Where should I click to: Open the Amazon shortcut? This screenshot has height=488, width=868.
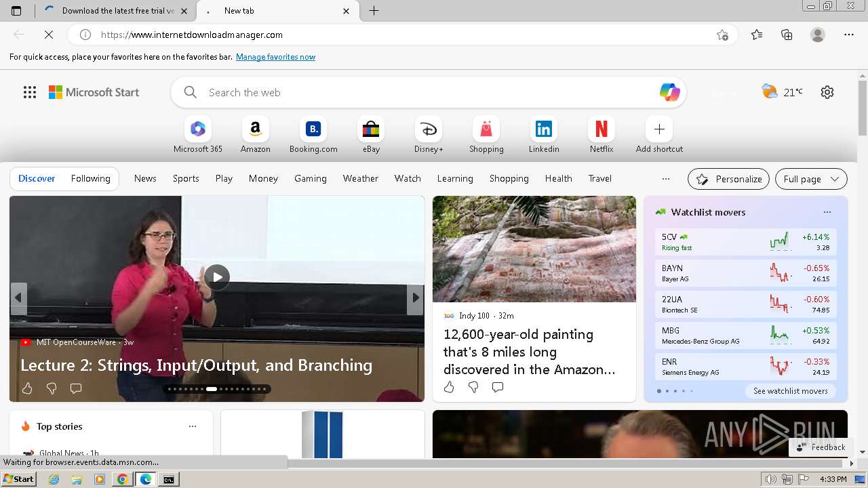tap(256, 135)
